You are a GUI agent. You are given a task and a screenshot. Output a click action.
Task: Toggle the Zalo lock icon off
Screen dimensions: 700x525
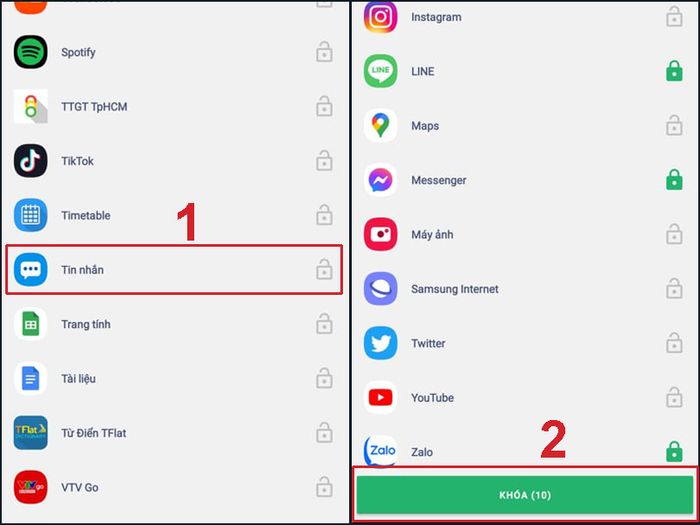(674, 451)
